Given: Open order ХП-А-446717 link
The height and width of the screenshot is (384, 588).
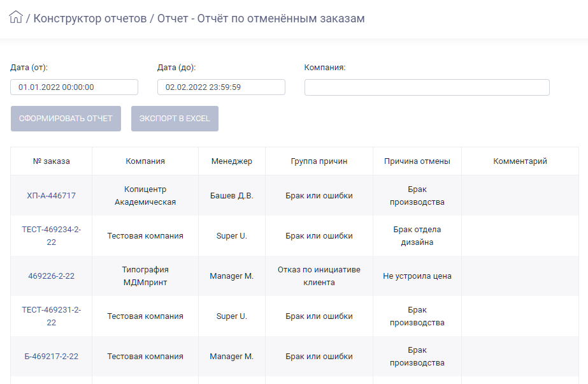Looking at the screenshot, I should (x=52, y=196).
